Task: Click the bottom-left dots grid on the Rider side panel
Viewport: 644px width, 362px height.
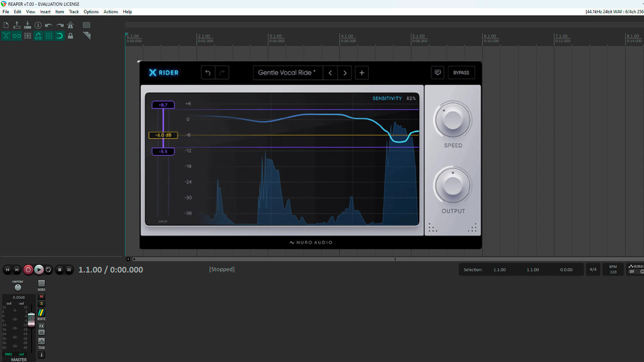Action: click(433, 228)
